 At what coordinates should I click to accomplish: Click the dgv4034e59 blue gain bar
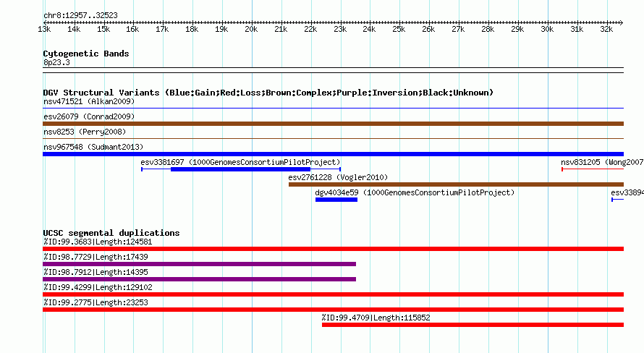(336, 200)
